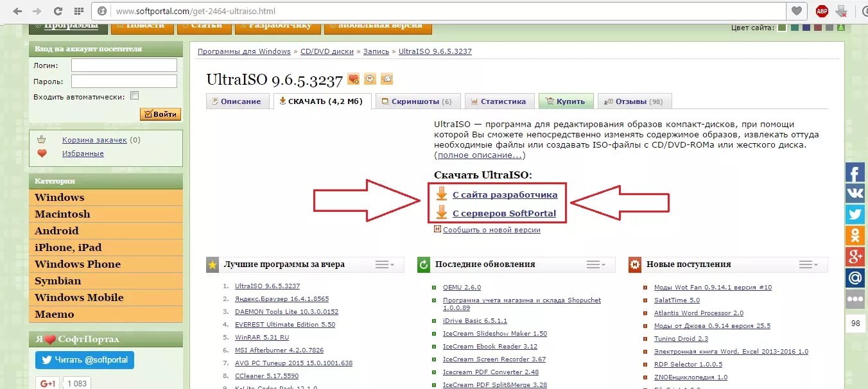This screenshot has height=389, width=868.
Task: Click the browser forward arrow
Action: coord(37,11)
